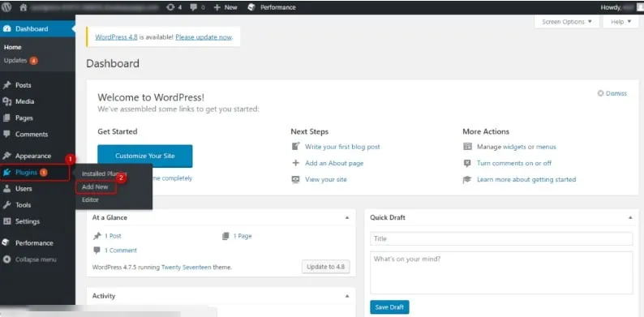Click the WordPress logo in admin bar
Screen dimensions: 644x317
[x=6, y=7]
